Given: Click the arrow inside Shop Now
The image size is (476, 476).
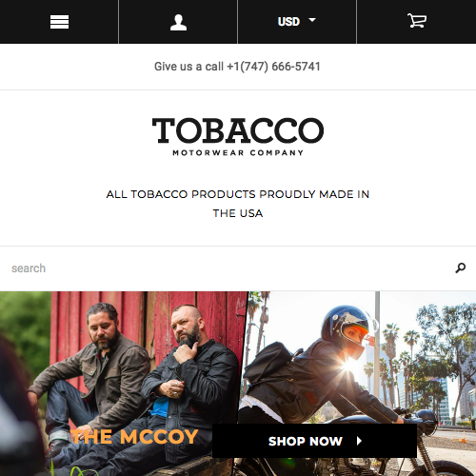Looking at the screenshot, I should point(359,441).
